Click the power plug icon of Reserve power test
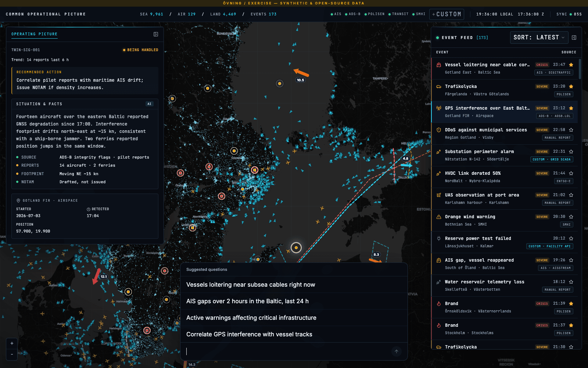This screenshot has height=368, width=588. pos(438,238)
